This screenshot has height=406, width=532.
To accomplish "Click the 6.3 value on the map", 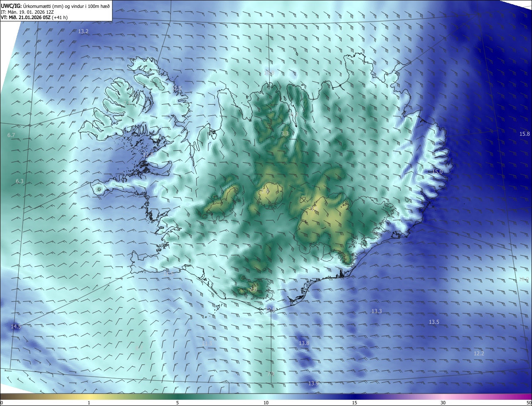I will [x=20, y=181].
